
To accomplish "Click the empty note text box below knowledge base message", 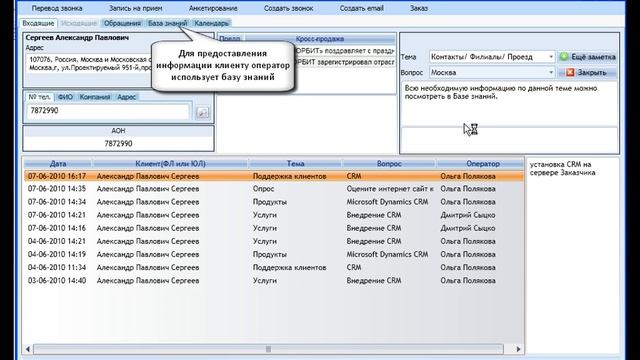I will point(509,140).
